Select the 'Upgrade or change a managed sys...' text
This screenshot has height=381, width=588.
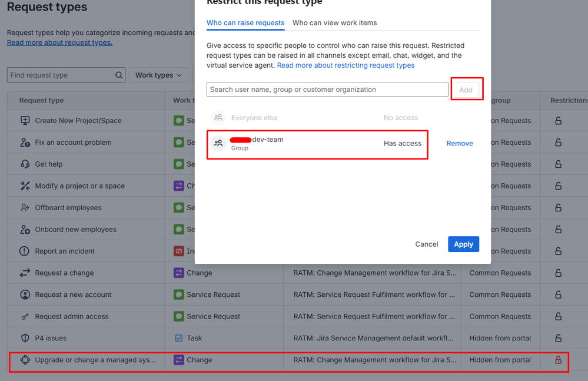pyautogui.click(x=95, y=360)
